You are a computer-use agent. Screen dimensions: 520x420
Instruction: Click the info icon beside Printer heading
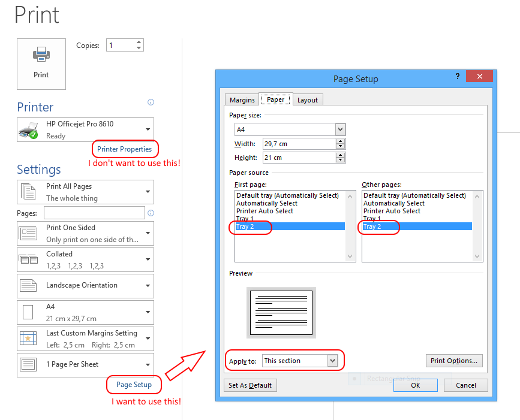(x=151, y=102)
